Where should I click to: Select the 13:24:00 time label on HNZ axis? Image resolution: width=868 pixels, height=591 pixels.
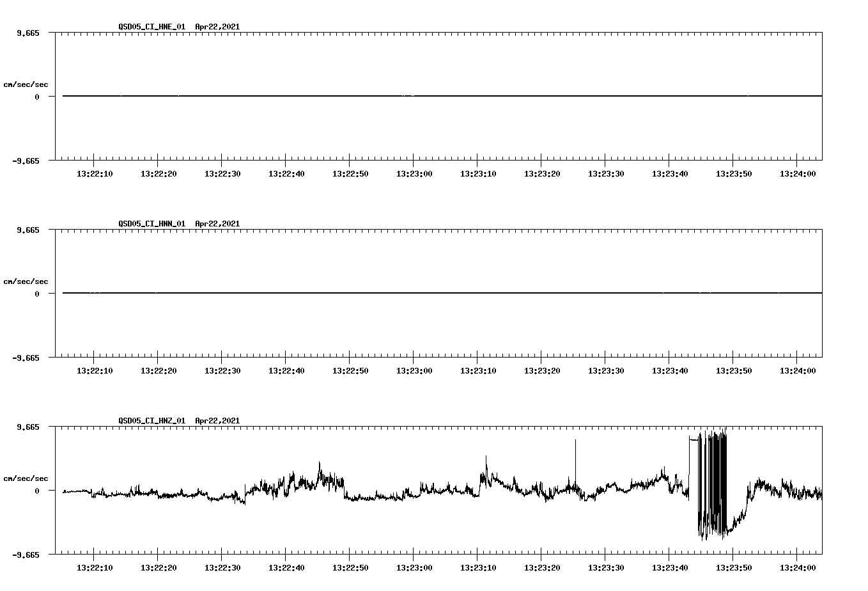tap(796, 567)
